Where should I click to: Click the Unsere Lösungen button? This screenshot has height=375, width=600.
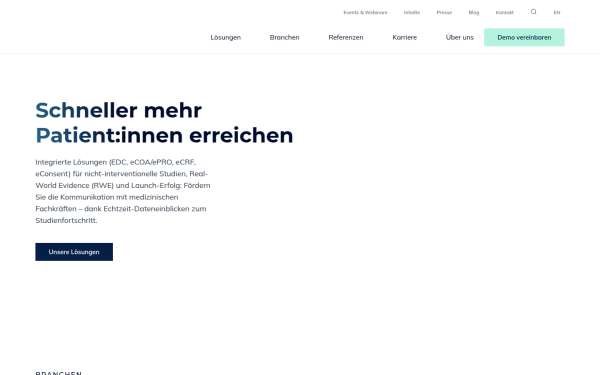(x=74, y=252)
